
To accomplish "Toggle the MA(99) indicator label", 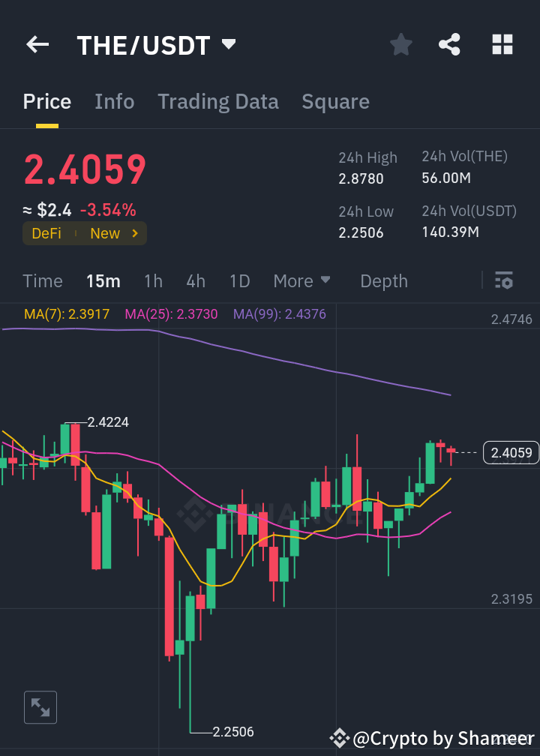I will [x=279, y=314].
